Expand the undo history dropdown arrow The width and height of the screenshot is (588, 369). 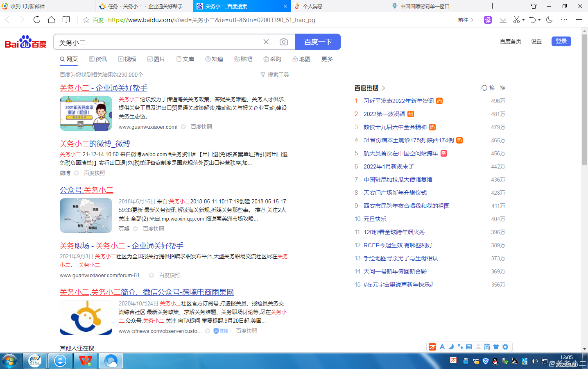pos(539,20)
